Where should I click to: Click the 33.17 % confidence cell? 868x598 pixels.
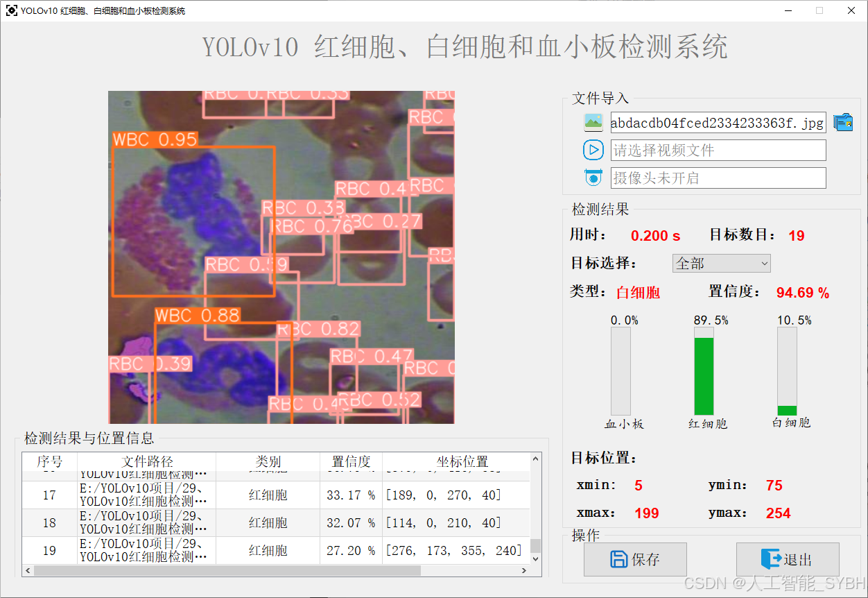[351, 495]
